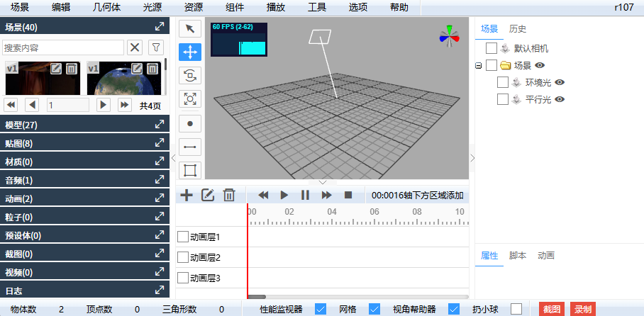
Task: Go to previous page of scenes
Action: pyautogui.click(x=32, y=105)
